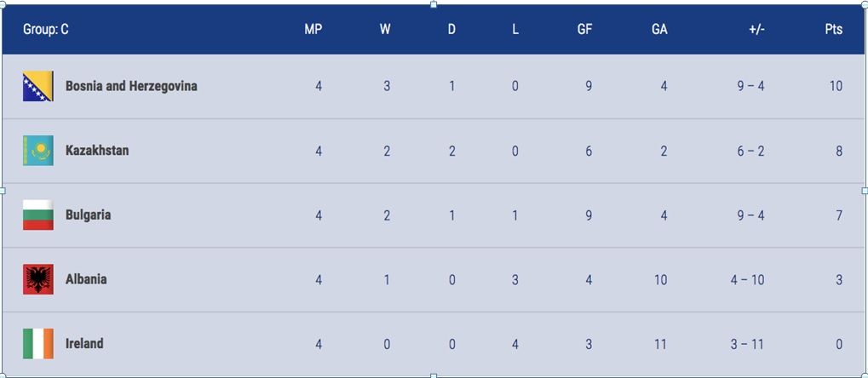The height and width of the screenshot is (378, 868).
Task: Click the +/- column header
Action: (756, 29)
